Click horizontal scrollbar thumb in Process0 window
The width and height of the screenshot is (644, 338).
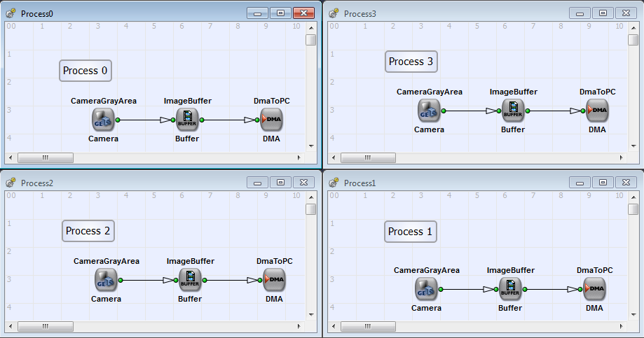point(45,157)
